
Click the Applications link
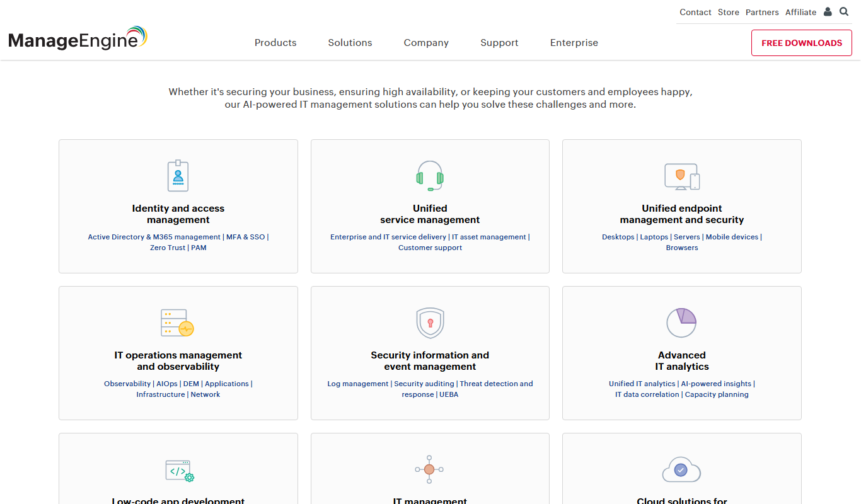tap(227, 384)
